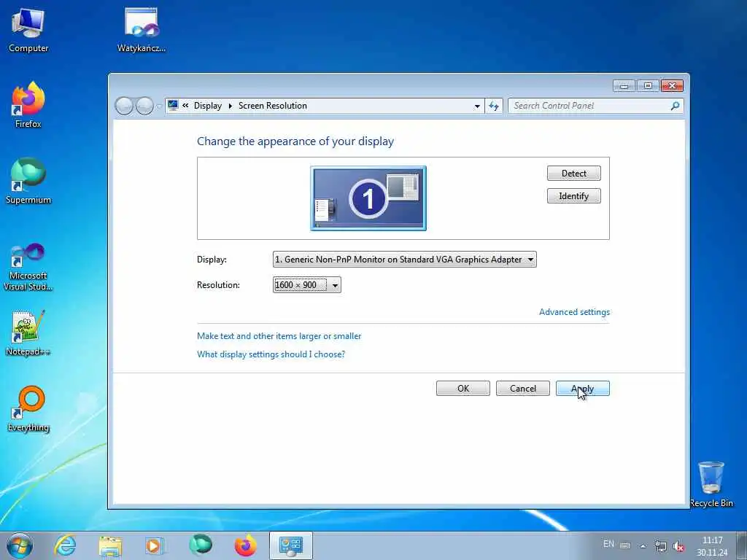747x560 pixels.
Task: Launch Firefox from the taskbar
Action: (245, 545)
